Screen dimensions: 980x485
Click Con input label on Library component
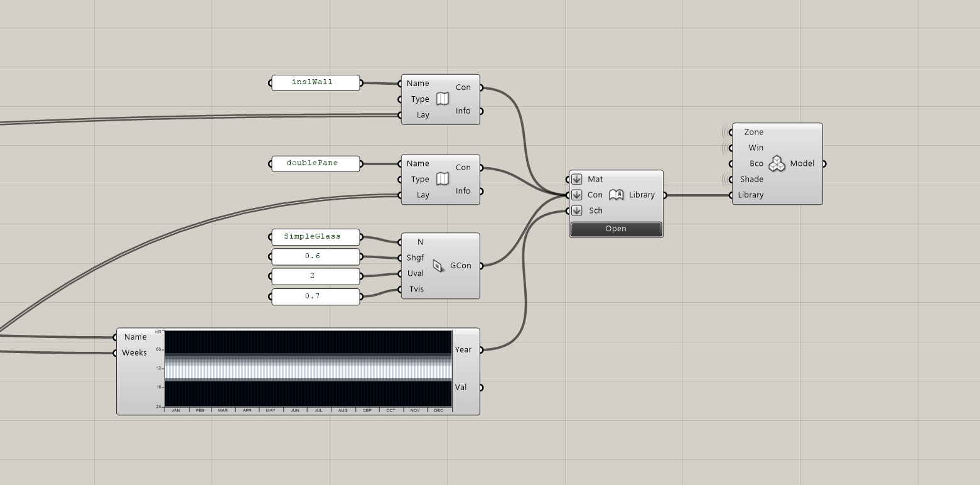point(595,195)
